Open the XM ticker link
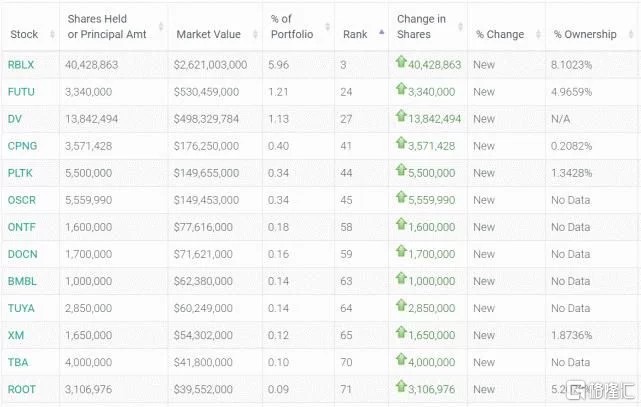The image size is (641, 407). 15,335
